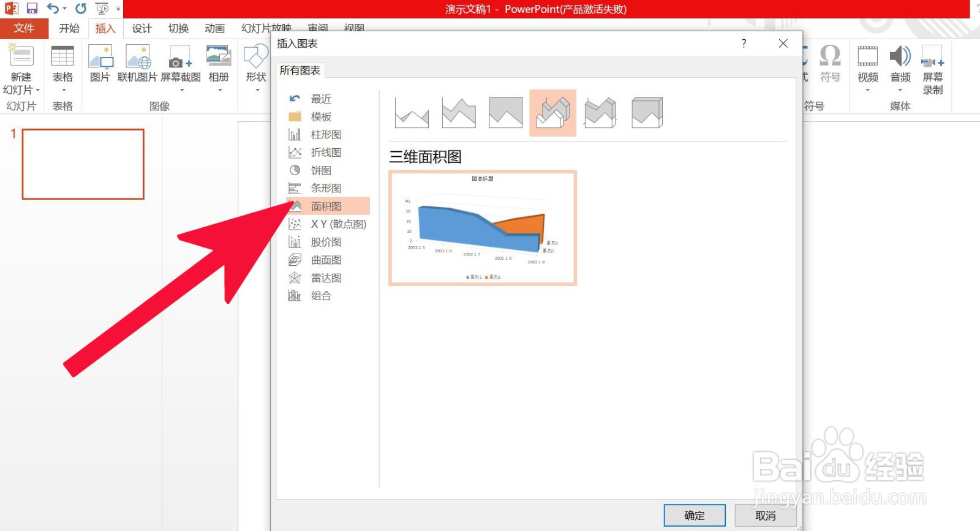
Task: Close the Insert Chart dialog
Action: [x=783, y=43]
